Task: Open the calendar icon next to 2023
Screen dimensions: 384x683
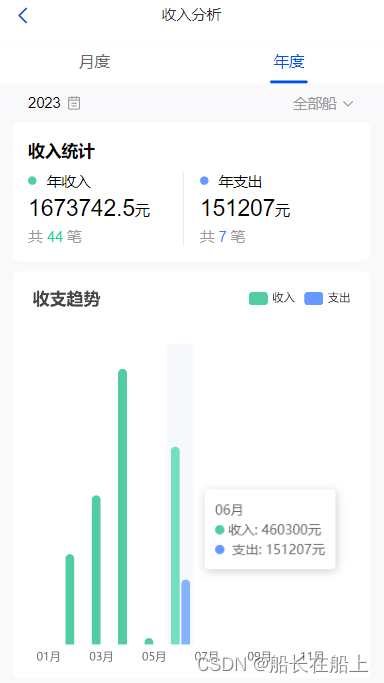Action: pos(74,103)
